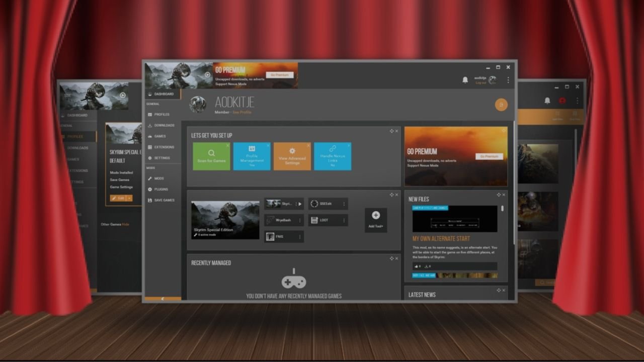The width and height of the screenshot is (644, 362).
Task: Dismiss the Handle Nexus Links tile
Action: (x=349, y=145)
